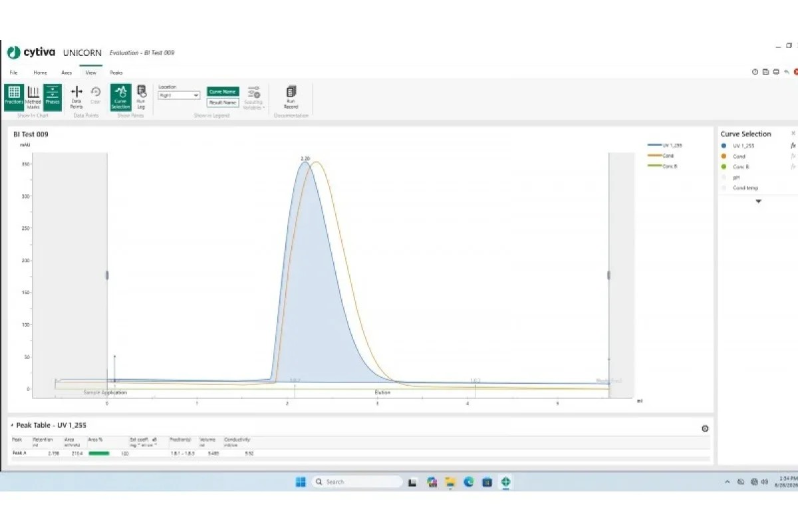Open Peak Table settings gear
Viewport: 798px width, 532px height.
(705, 428)
